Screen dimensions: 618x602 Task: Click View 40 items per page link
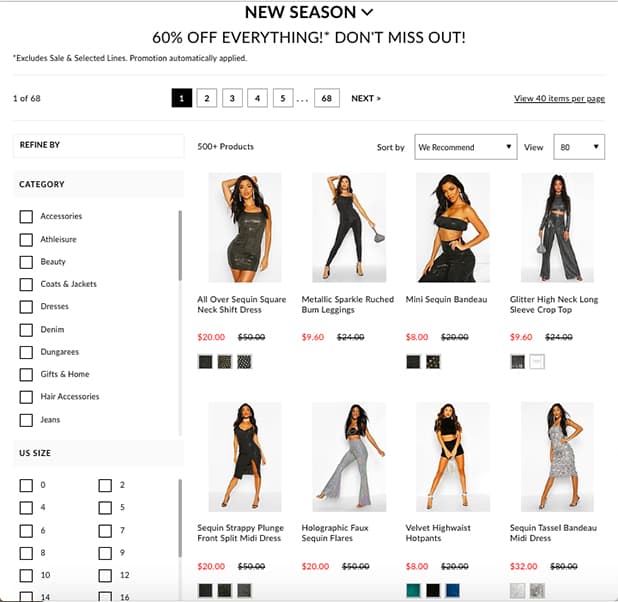coord(559,99)
